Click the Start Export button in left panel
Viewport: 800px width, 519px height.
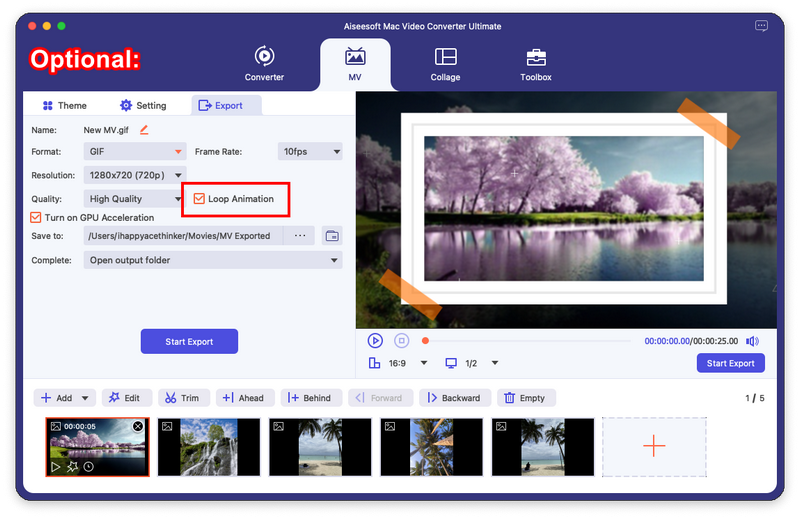(189, 341)
